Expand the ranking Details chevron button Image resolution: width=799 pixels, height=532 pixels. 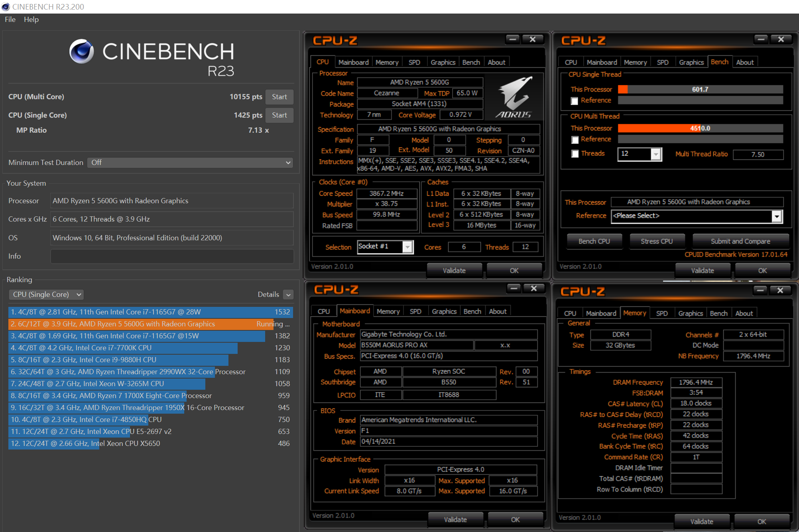point(288,294)
